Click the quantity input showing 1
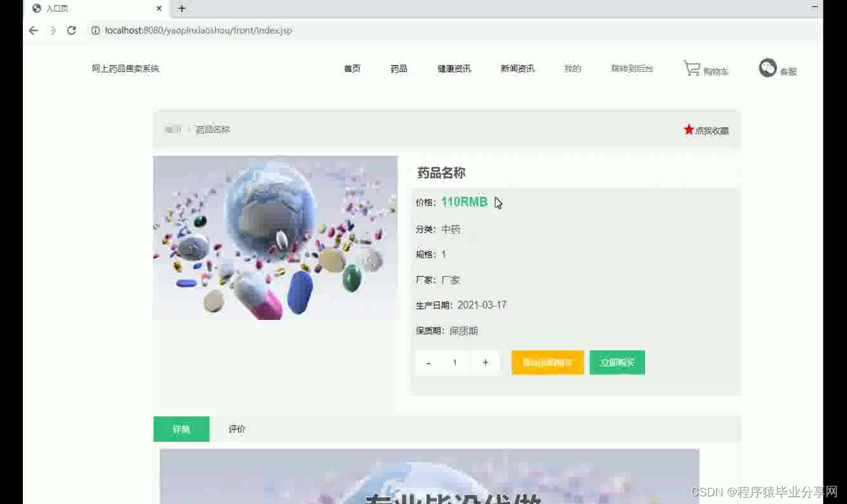The height and width of the screenshot is (504, 847). pyautogui.click(x=455, y=362)
